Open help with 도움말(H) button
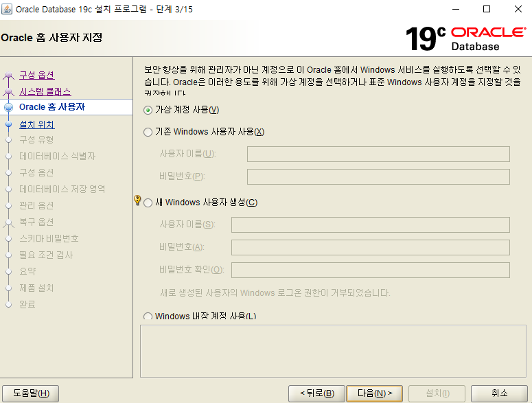This screenshot has width=532, height=403. click(x=31, y=393)
